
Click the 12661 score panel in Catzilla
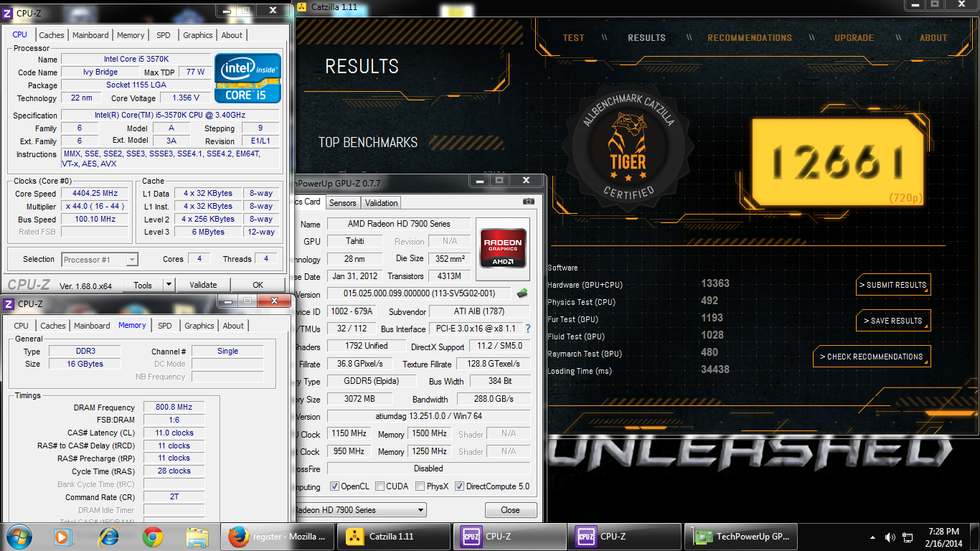(x=837, y=163)
